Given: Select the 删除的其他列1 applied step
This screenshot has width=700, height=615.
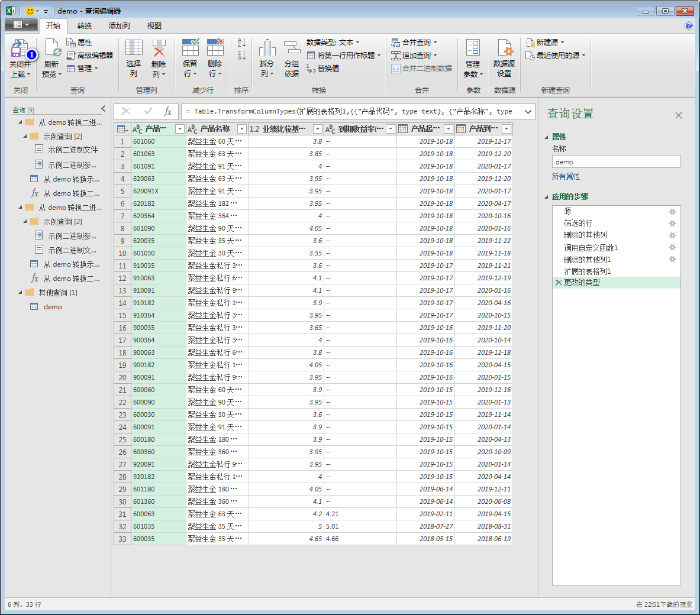Looking at the screenshot, I should pos(587,259).
